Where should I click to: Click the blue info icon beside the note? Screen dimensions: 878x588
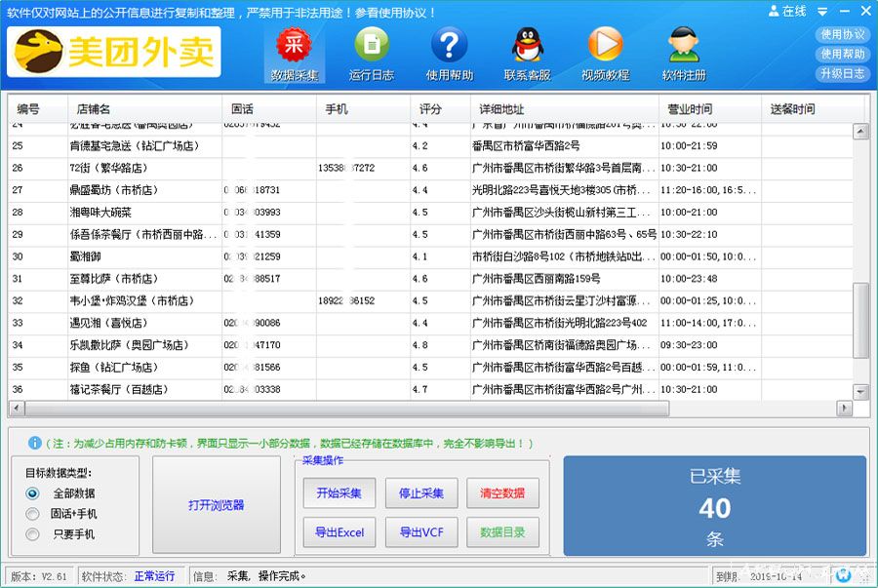pos(35,443)
